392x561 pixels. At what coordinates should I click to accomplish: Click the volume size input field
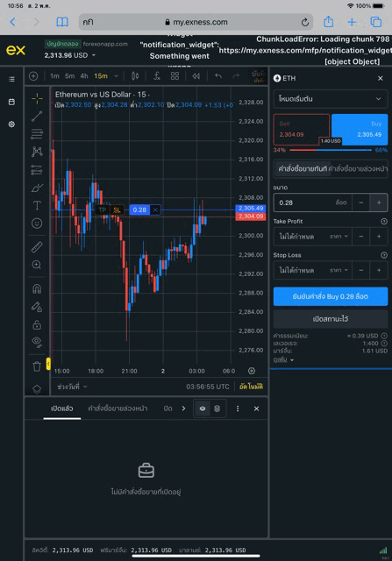[312, 202]
